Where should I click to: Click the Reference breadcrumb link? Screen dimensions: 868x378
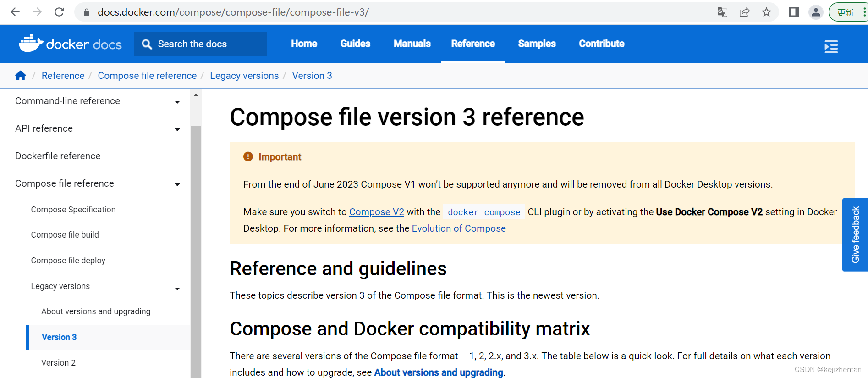pyautogui.click(x=63, y=76)
